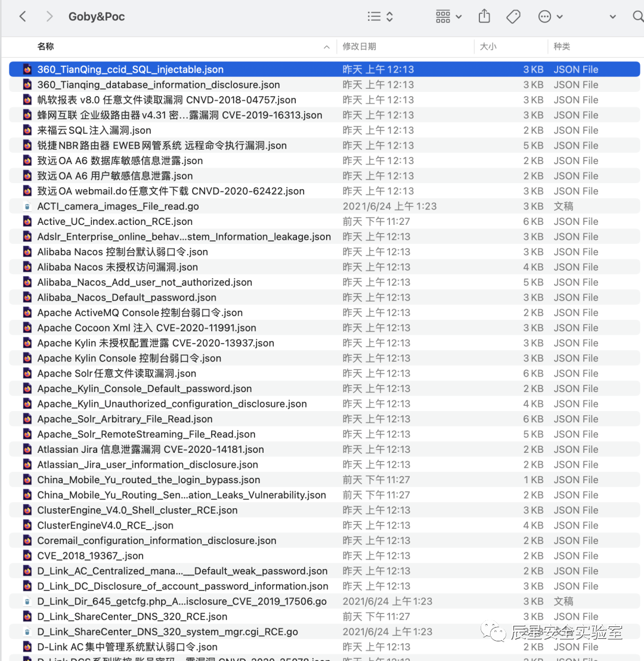This screenshot has width=644, height=661.
Task: Go forward with the right arrow
Action: pyautogui.click(x=49, y=17)
